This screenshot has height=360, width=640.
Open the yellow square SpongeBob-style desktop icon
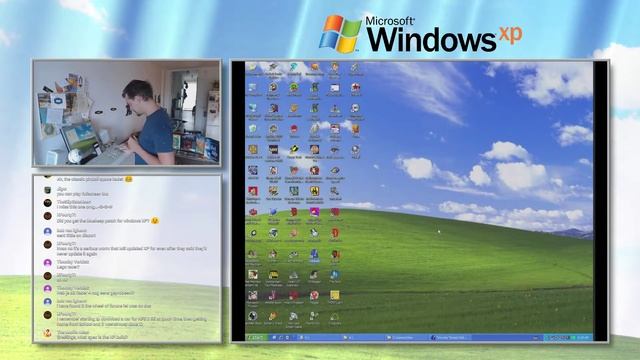(335, 295)
